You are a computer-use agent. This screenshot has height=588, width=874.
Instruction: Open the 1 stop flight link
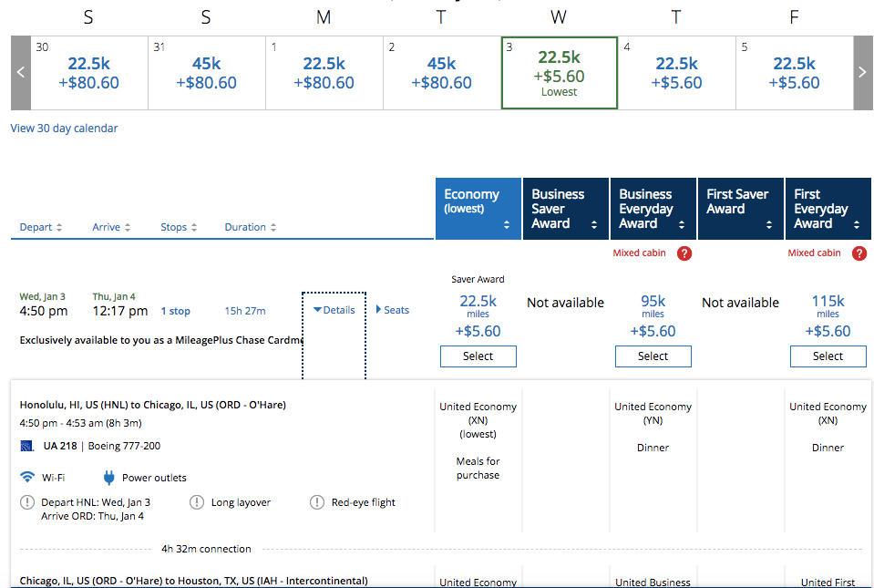click(x=176, y=311)
